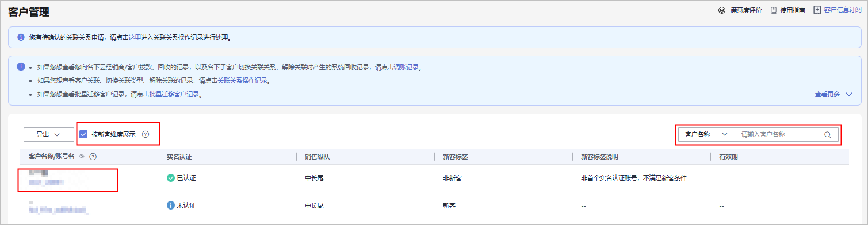Open the 批量迁移客户记录 link
Image resolution: width=868 pixels, height=225 pixels.
174,94
